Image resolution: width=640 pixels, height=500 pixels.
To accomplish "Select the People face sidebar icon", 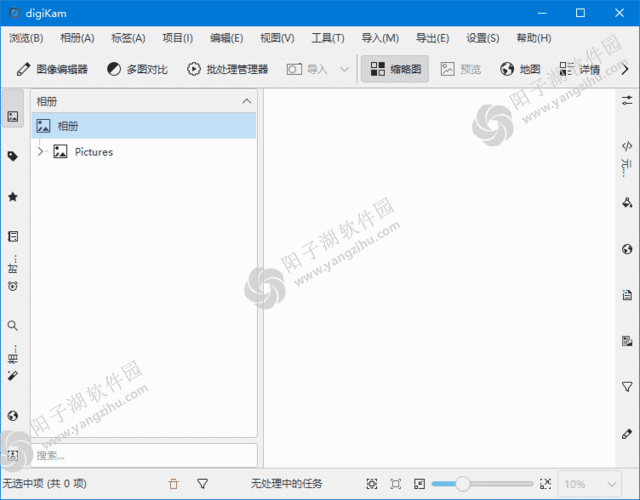I will [x=13, y=455].
